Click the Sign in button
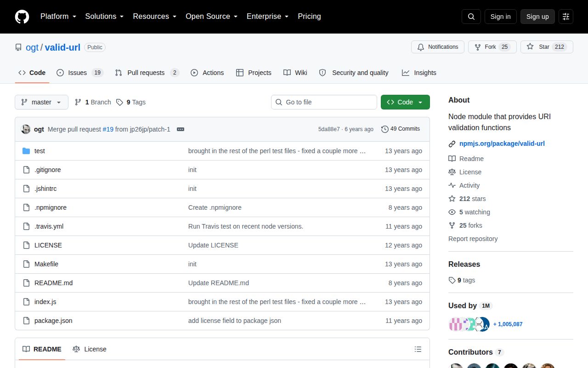 click(500, 17)
